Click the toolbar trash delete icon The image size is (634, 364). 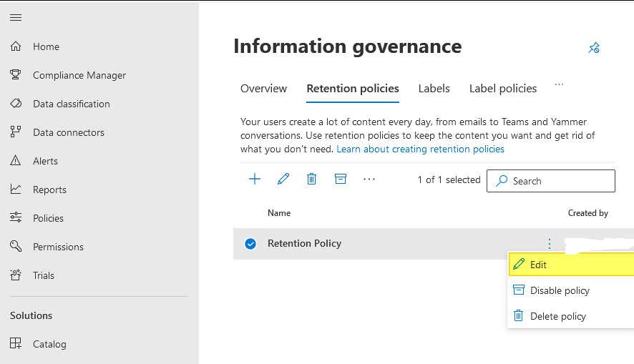click(x=311, y=179)
